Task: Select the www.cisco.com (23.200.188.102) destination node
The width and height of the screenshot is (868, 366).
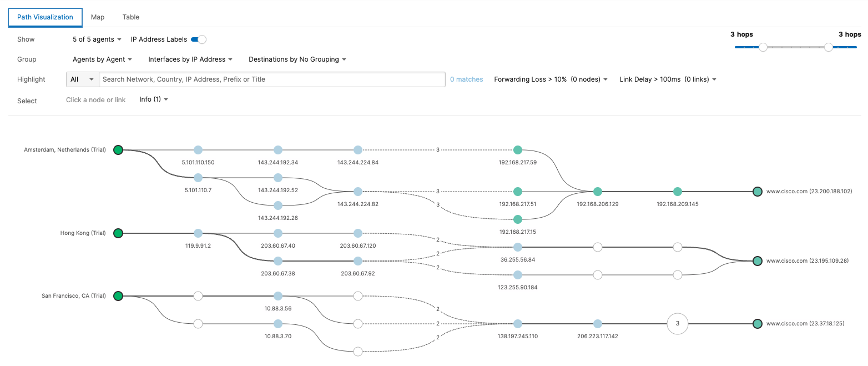Action: point(757,192)
